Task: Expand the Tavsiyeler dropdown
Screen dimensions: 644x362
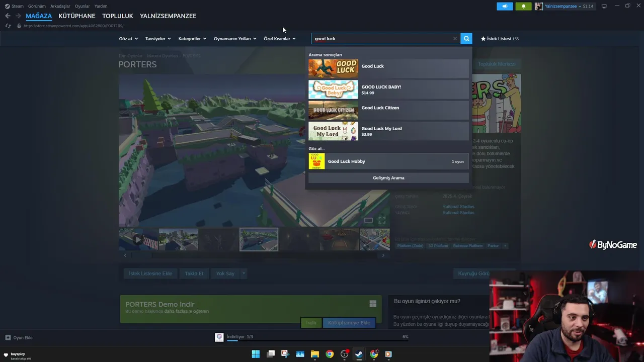Action: [158, 39]
